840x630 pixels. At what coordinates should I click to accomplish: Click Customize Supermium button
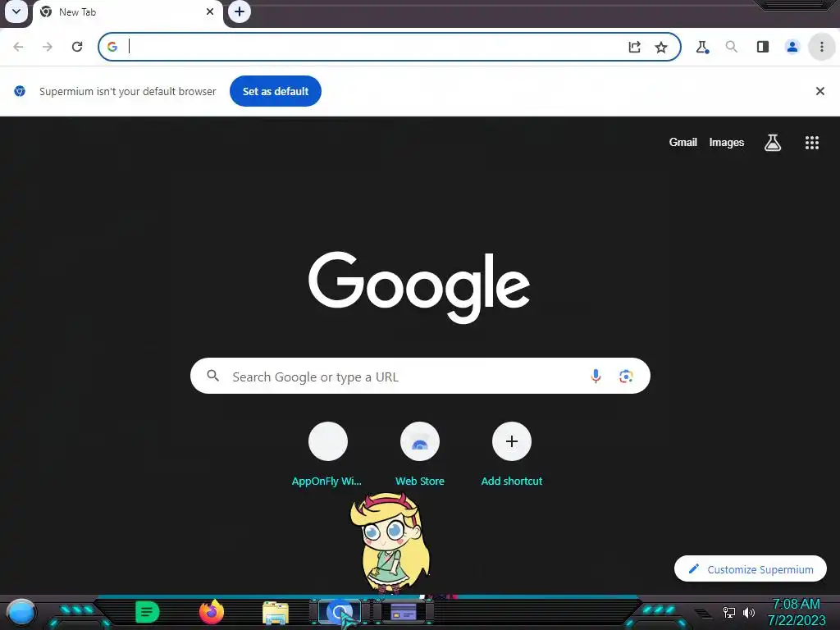(750, 569)
